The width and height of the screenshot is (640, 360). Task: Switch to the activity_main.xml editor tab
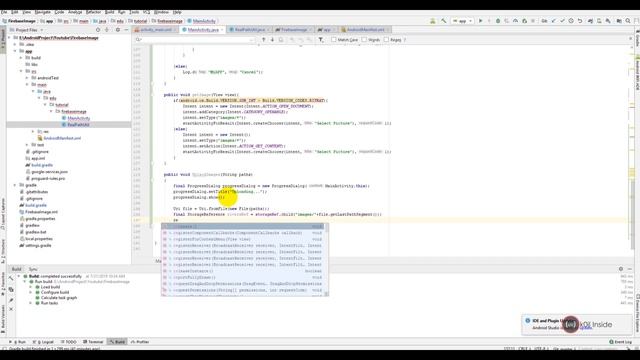[x=156, y=30]
